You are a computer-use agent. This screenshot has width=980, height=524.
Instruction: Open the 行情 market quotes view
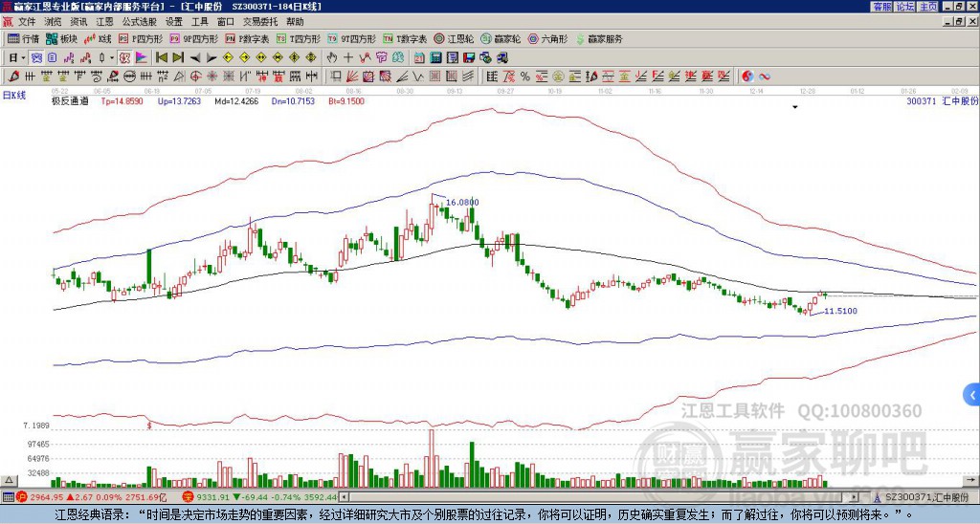click(x=23, y=38)
